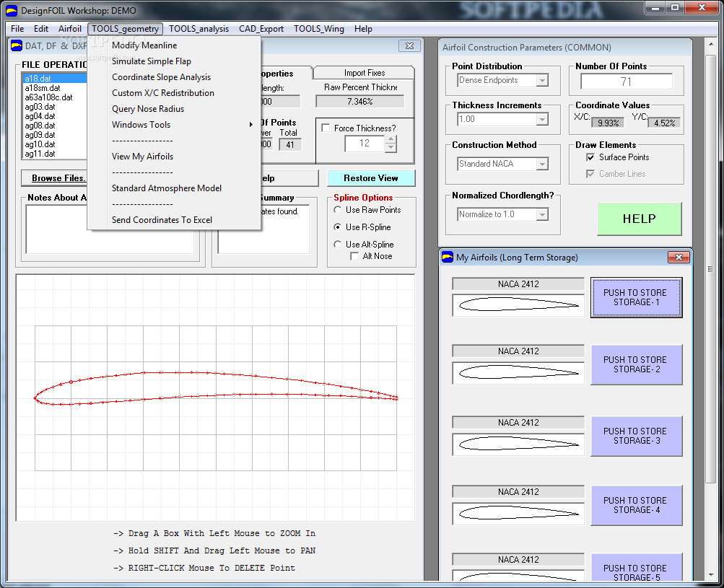Choose Query Nose Radius menu item
The image size is (724, 588).
tap(174, 109)
